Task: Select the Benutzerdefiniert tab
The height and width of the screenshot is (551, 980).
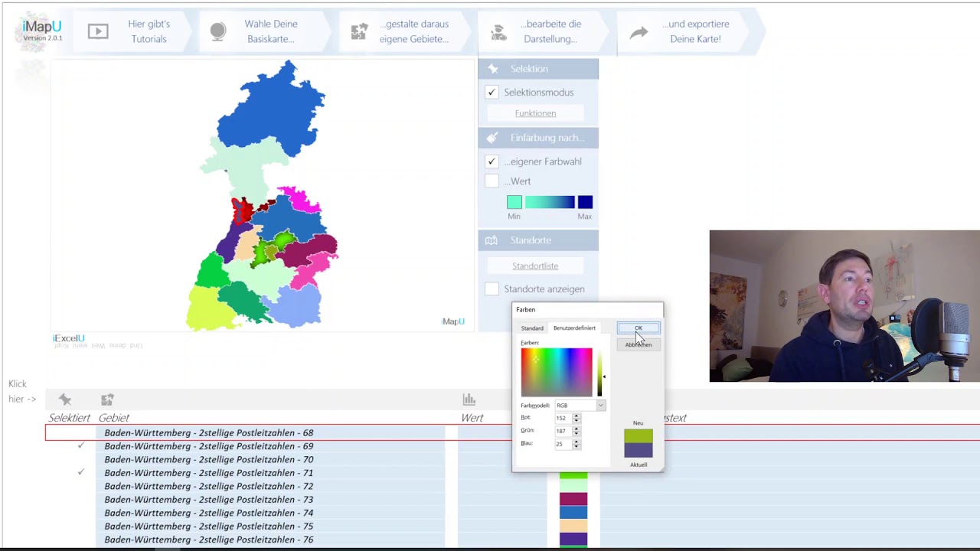Action: pos(574,328)
